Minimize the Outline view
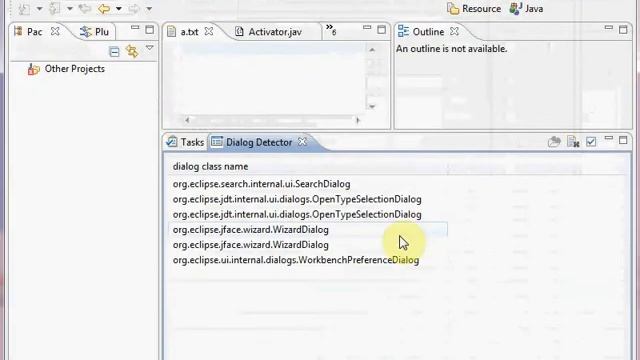 tap(609, 28)
